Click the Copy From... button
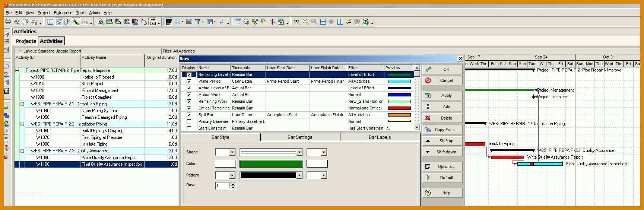The height and width of the screenshot is (210, 644). point(442,130)
